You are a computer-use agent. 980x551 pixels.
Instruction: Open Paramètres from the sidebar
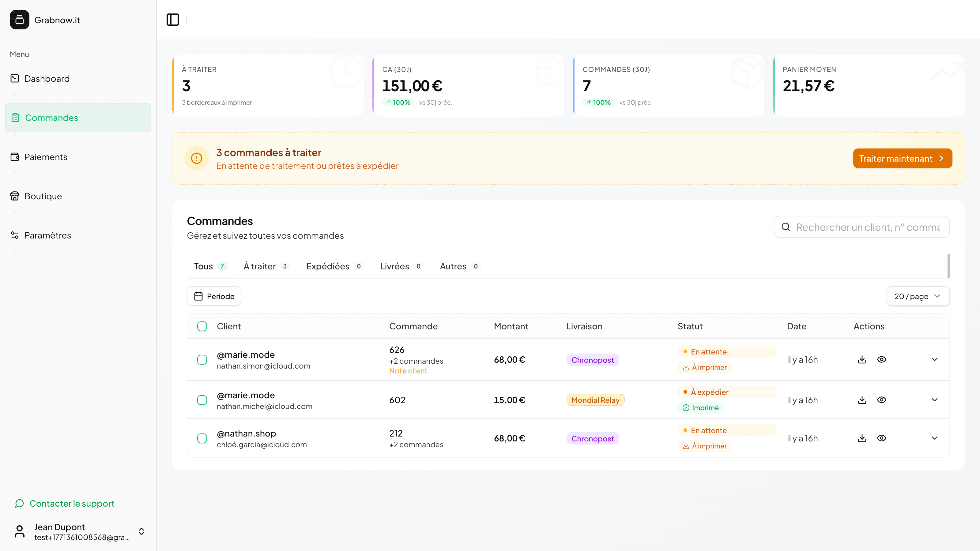47,235
